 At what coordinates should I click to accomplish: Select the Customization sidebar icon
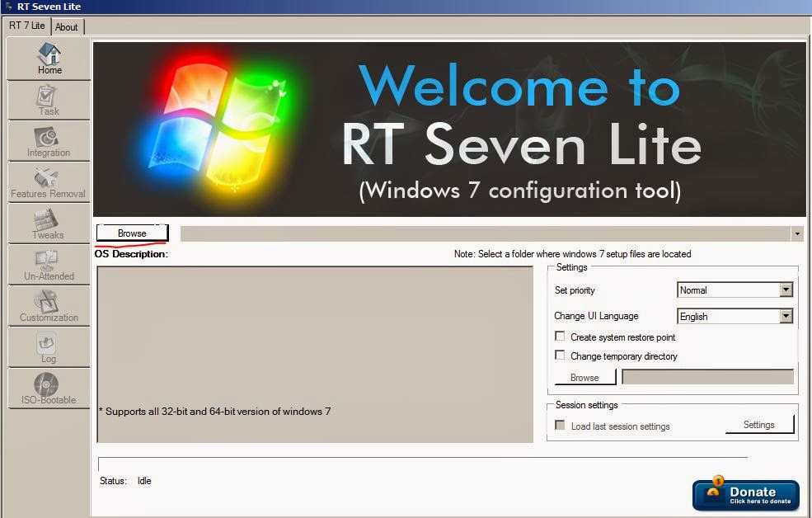coord(49,306)
